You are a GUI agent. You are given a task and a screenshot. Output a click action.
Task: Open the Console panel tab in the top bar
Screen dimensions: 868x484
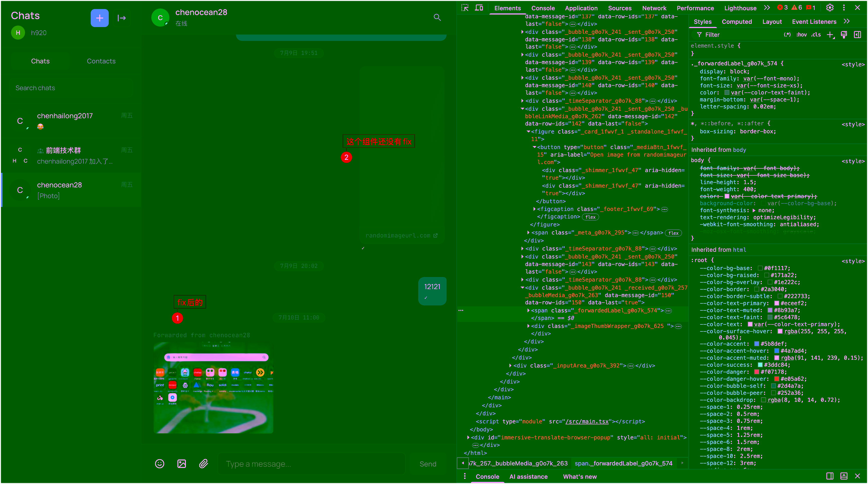coord(543,8)
